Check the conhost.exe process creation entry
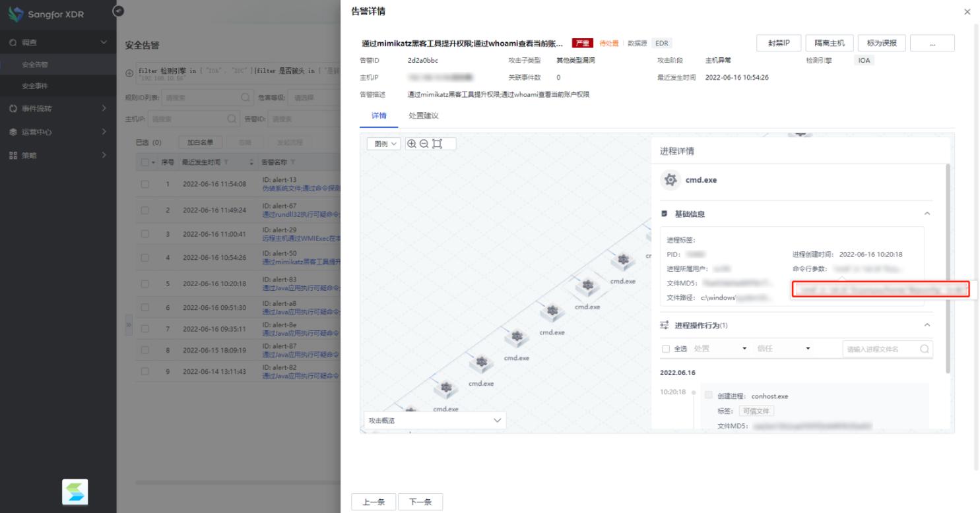 709,396
